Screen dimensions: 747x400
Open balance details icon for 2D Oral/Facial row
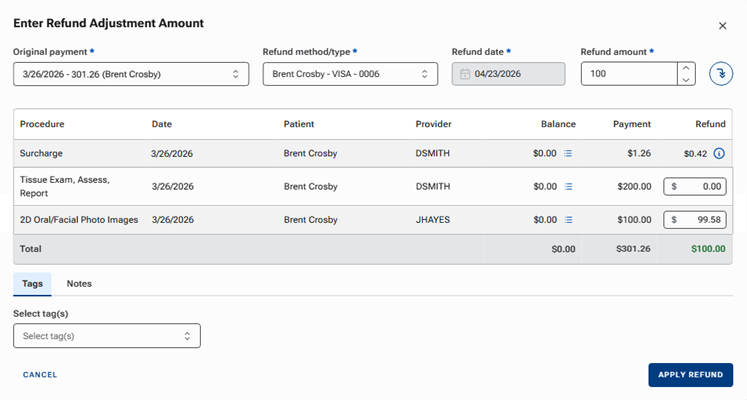(568, 220)
